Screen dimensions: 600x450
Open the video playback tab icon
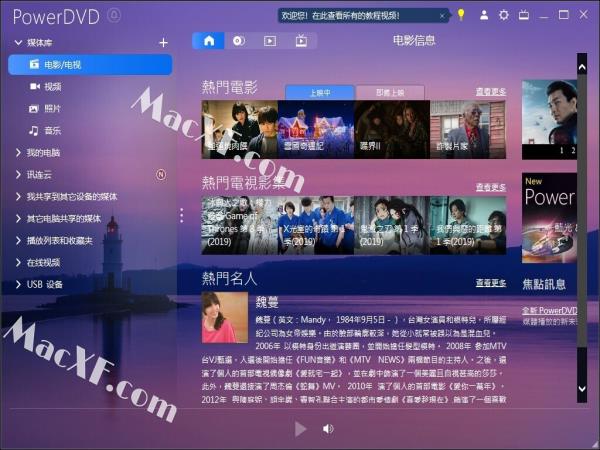[270, 41]
